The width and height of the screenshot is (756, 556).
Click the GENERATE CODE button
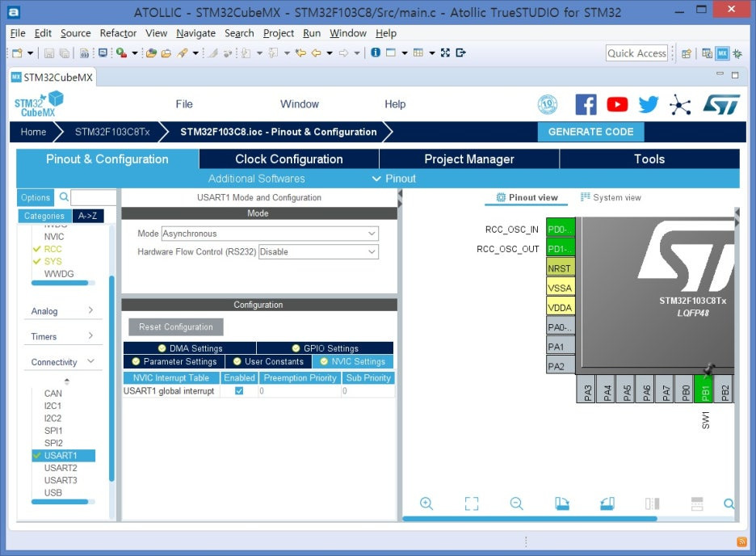(x=590, y=132)
